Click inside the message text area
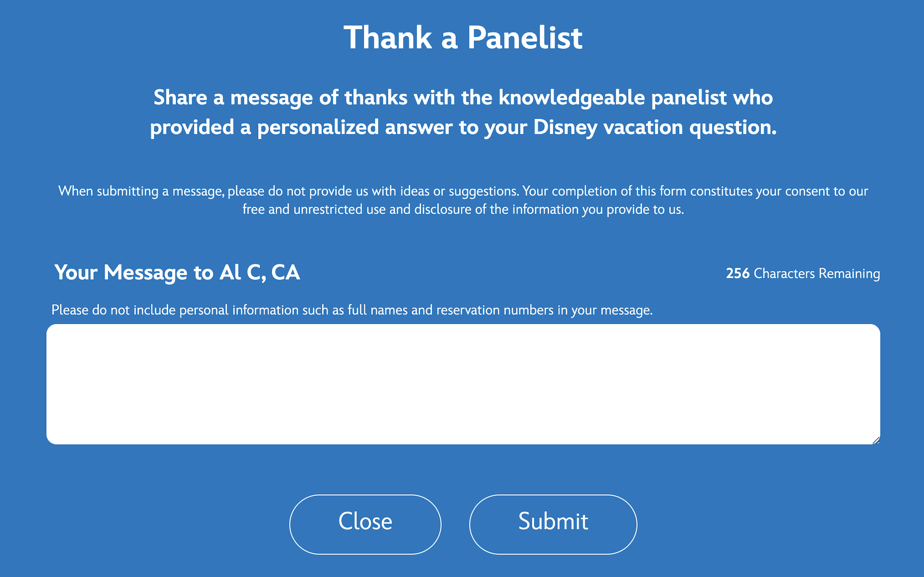 (462, 385)
